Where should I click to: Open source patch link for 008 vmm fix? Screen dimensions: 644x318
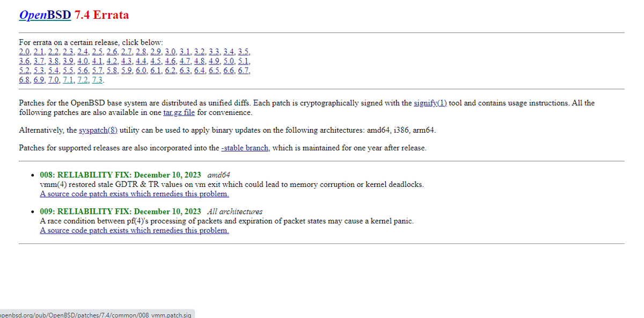[134, 194]
